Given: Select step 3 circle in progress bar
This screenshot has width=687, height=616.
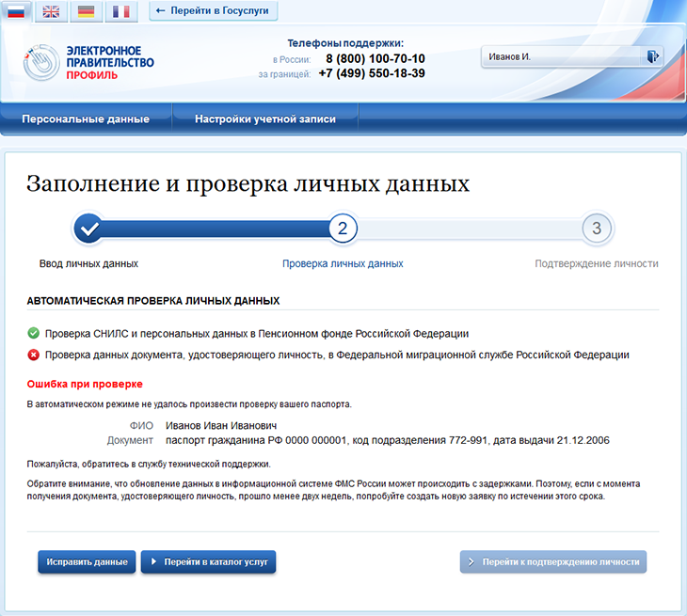Looking at the screenshot, I should coord(597,229).
